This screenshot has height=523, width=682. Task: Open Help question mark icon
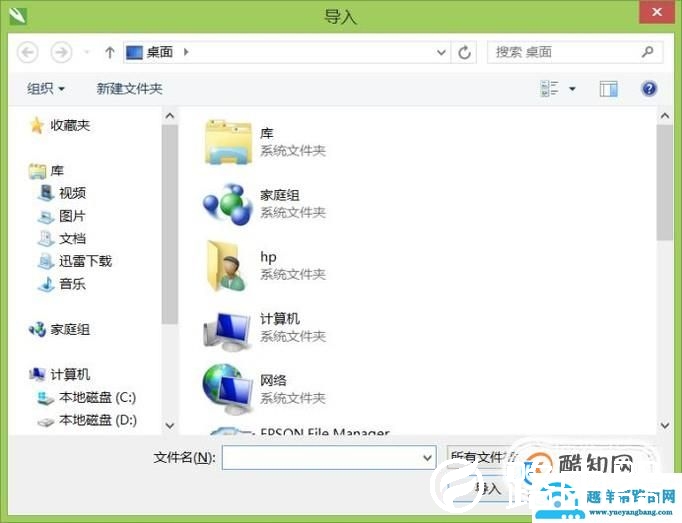click(x=649, y=89)
